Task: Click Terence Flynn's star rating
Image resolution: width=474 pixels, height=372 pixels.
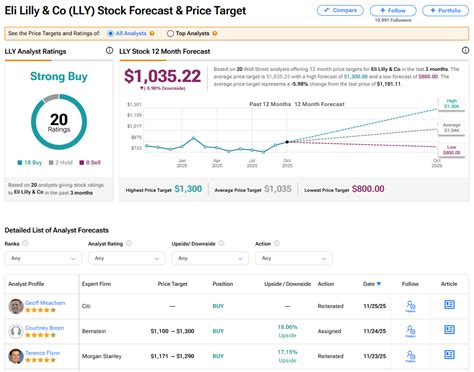Action: coord(40,360)
